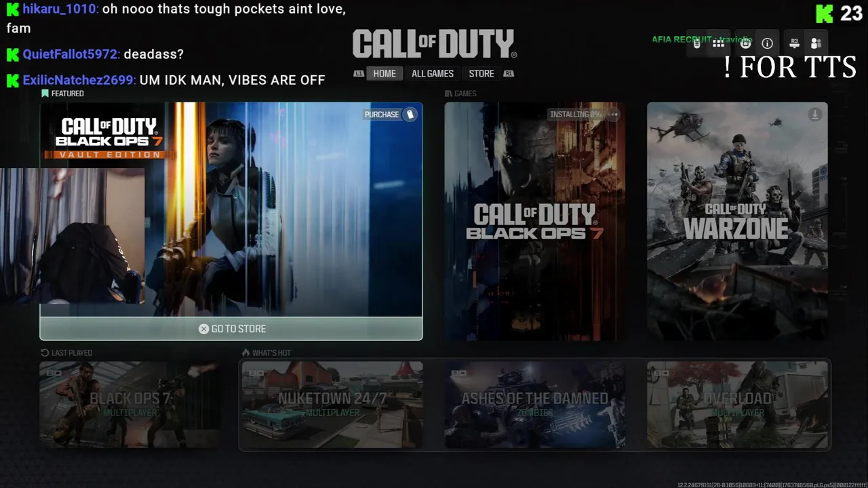Screen dimensions: 868x488
Task: Open the Ashes of the Damned Zombies tile
Action: [x=535, y=405]
